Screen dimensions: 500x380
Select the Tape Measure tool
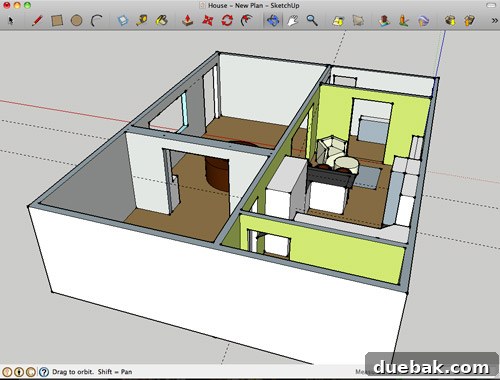pyautogui.click(x=142, y=21)
